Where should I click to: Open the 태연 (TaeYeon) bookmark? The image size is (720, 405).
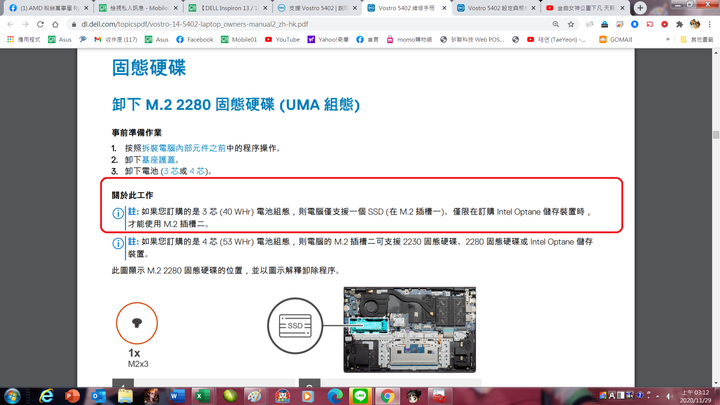[x=556, y=39]
